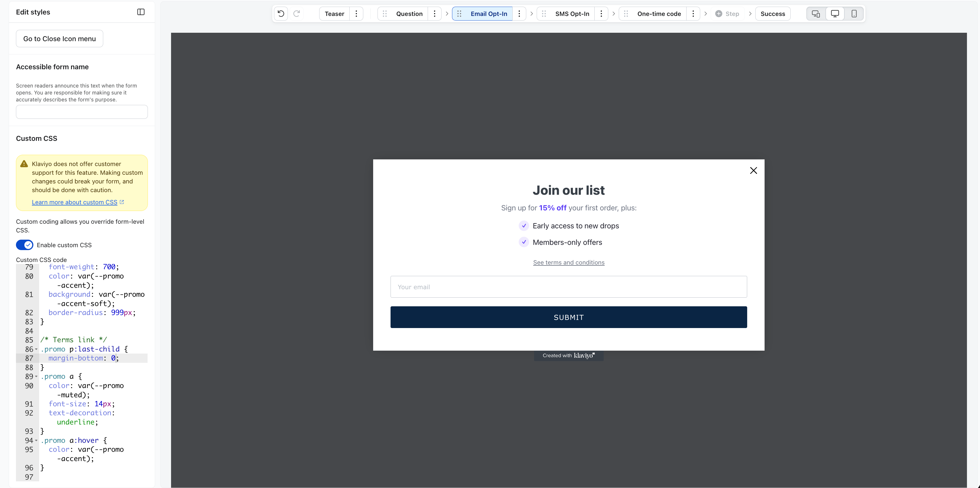Collapse the Edit styles sidebar panel icon
This screenshot has height=488, width=980.
click(141, 12)
